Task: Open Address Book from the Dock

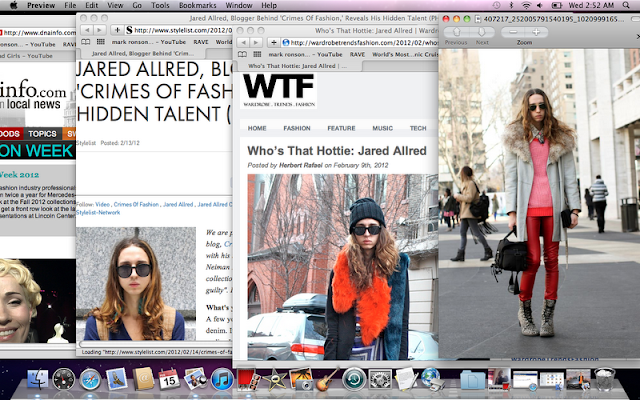Action: (143, 379)
